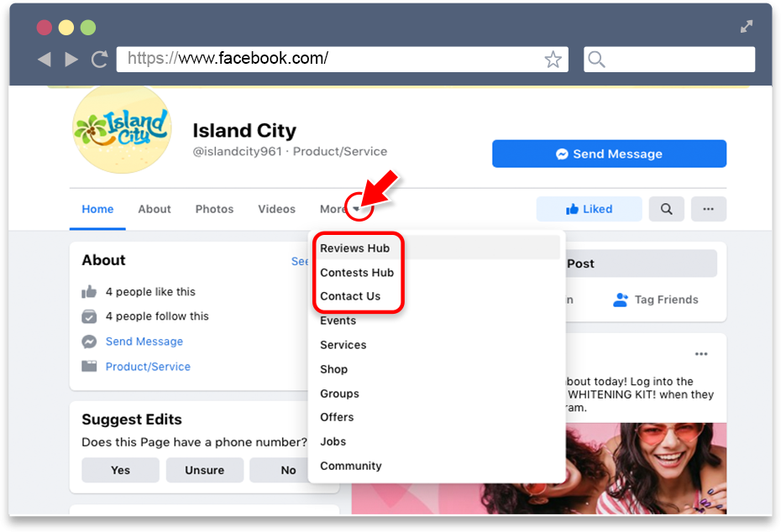Viewport: 781px width, 532px height.
Task: Expand the More dropdown
Action: click(340, 209)
